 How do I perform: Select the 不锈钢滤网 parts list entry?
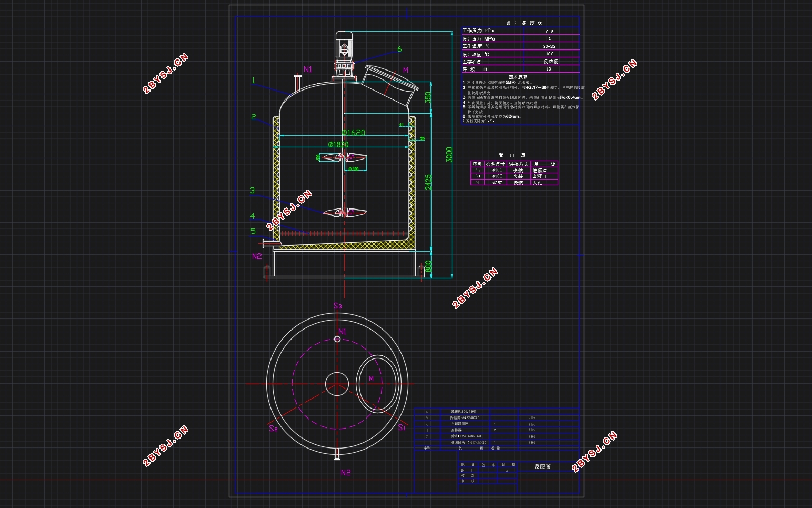pyautogui.click(x=459, y=424)
